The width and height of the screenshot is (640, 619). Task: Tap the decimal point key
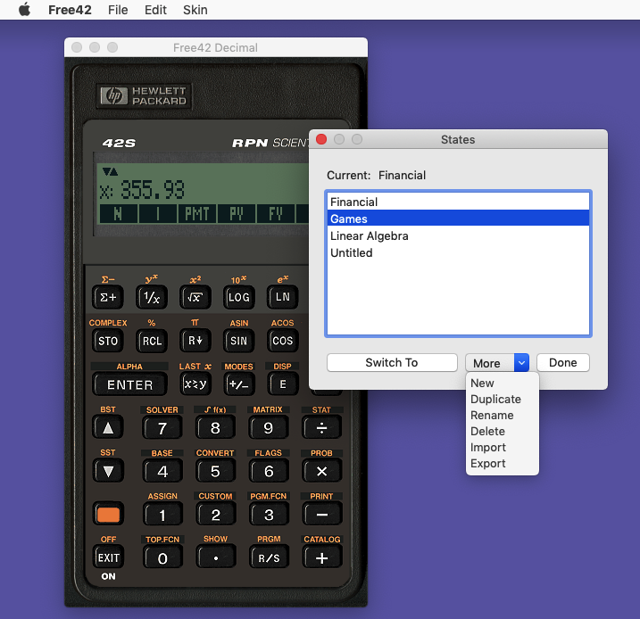pyautogui.click(x=216, y=558)
